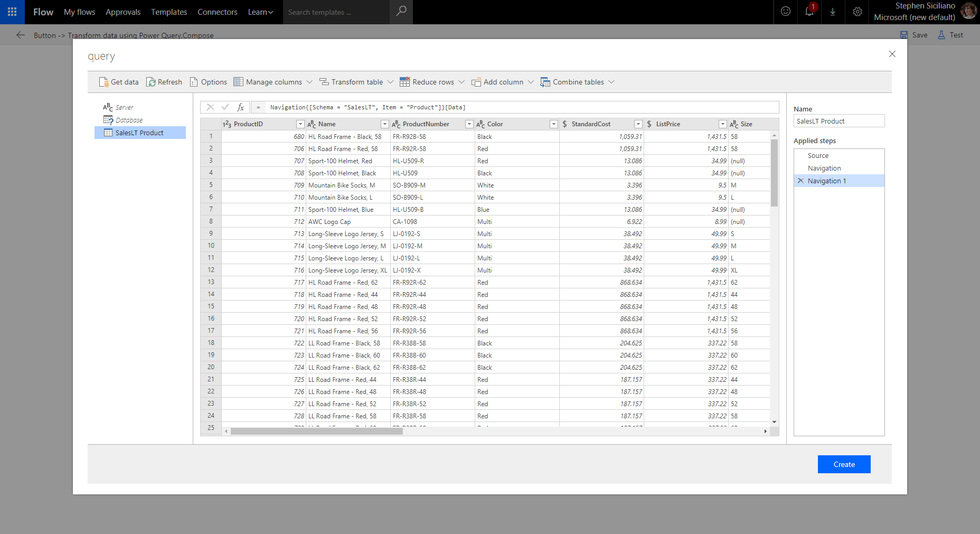The width and height of the screenshot is (980, 534).
Task: Click the fx formula icon
Action: click(x=241, y=107)
